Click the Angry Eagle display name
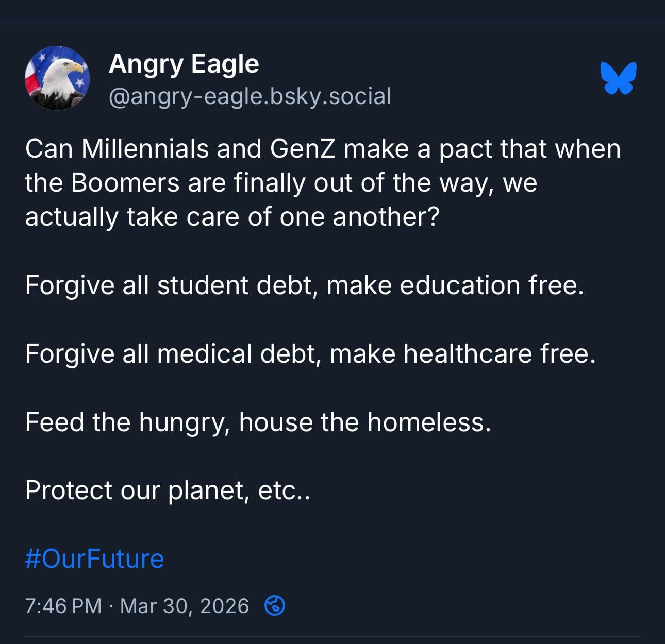Screen dimensions: 665x644 pyautogui.click(x=184, y=64)
